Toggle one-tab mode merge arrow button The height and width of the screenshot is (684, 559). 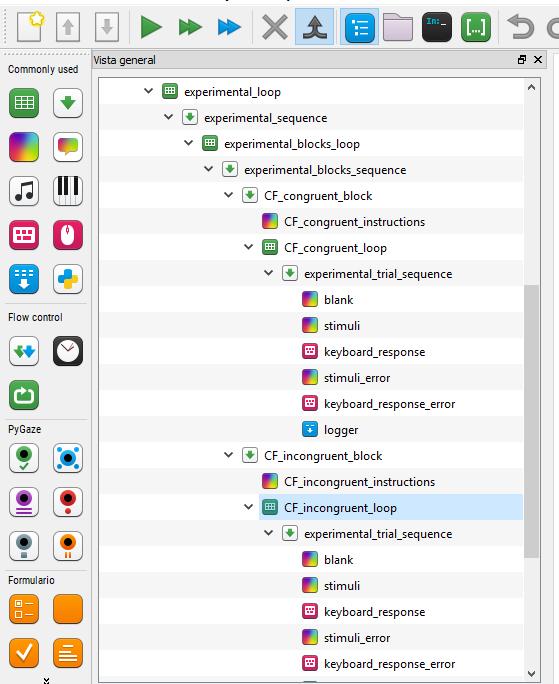315,27
